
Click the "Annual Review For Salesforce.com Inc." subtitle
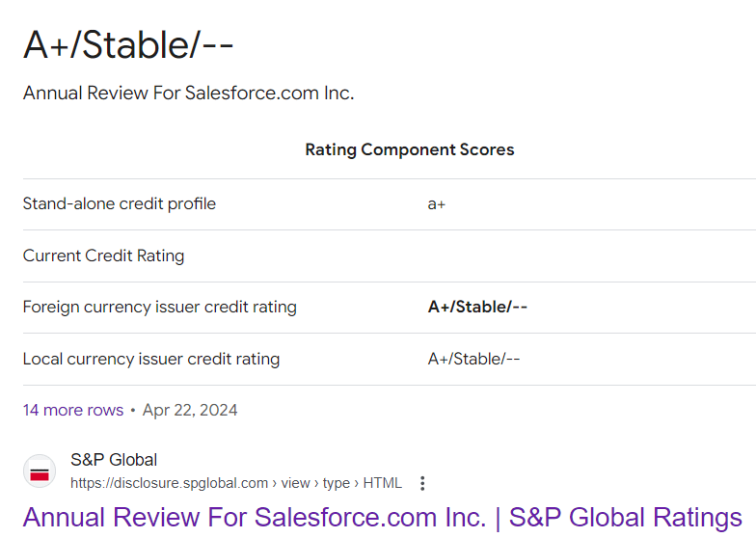coord(189,94)
